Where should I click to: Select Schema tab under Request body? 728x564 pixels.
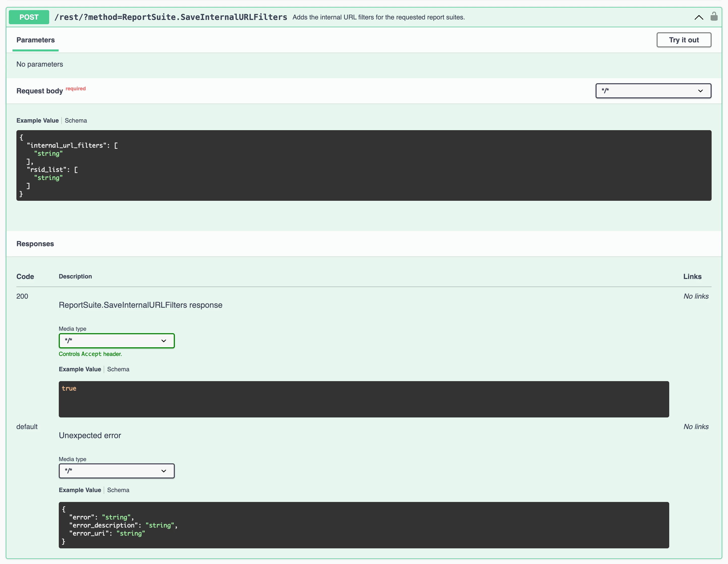click(76, 120)
